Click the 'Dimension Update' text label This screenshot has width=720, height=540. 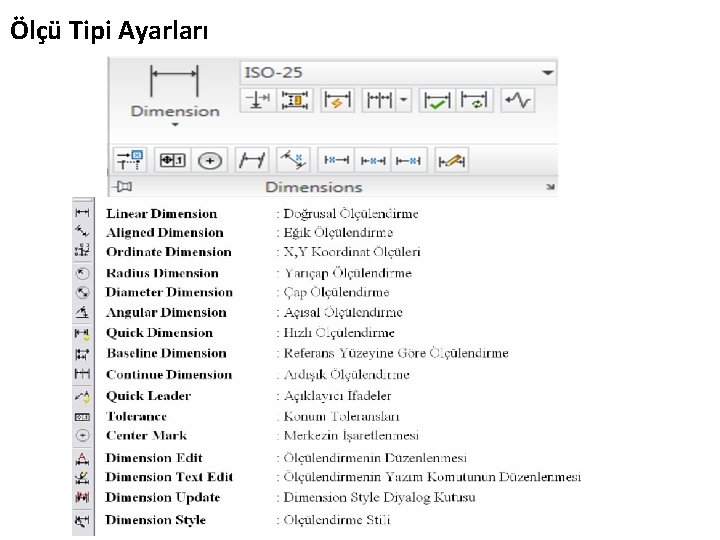click(x=163, y=498)
